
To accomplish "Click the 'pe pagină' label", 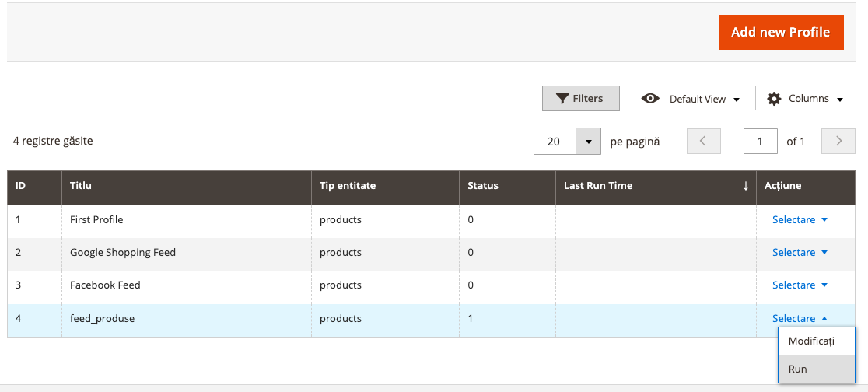I will click(x=635, y=142).
